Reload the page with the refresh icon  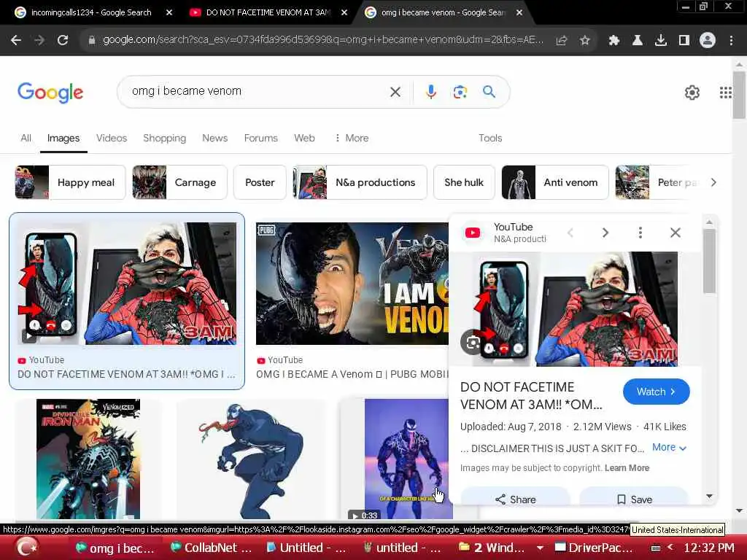click(63, 41)
